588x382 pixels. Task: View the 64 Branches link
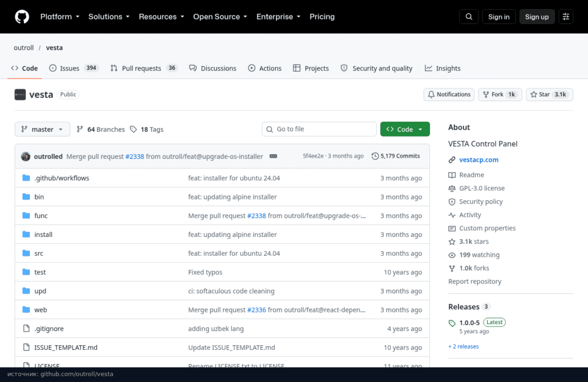tap(101, 129)
